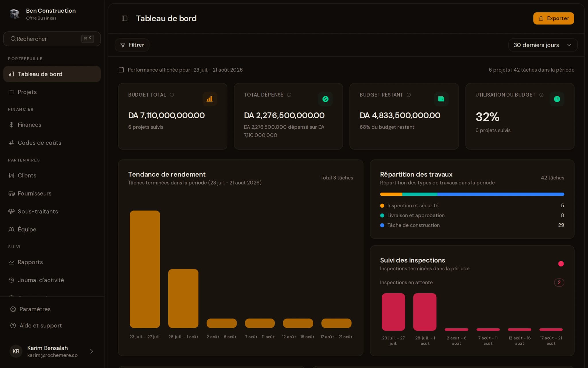Click the pending inspections count badge 2
The width and height of the screenshot is (588, 368).
[x=559, y=282]
